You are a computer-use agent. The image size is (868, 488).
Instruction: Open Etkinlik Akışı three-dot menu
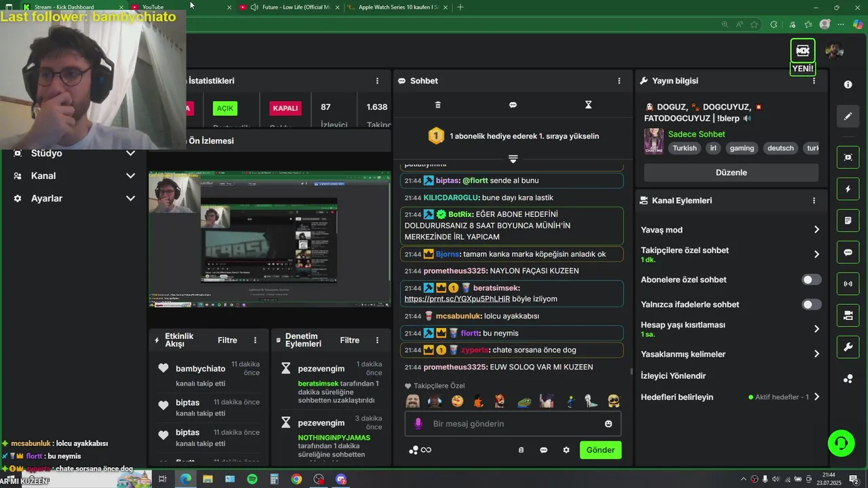(x=255, y=340)
